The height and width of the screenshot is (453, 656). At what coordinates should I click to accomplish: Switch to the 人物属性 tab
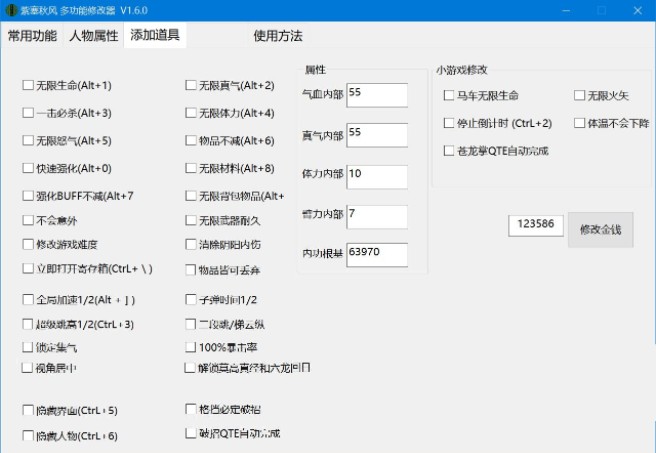(93, 36)
